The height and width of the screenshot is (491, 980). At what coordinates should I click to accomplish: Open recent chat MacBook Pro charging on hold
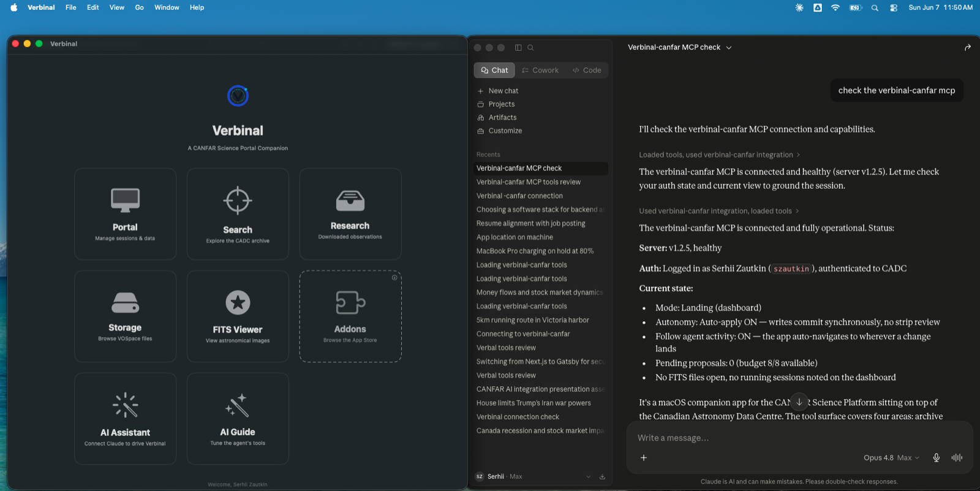pos(541,251)
